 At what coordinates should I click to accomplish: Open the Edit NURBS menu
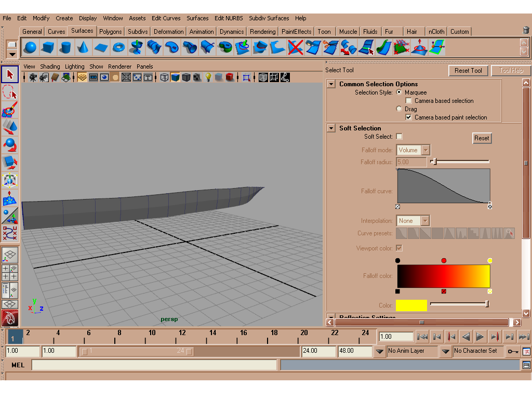coord(229,18)
